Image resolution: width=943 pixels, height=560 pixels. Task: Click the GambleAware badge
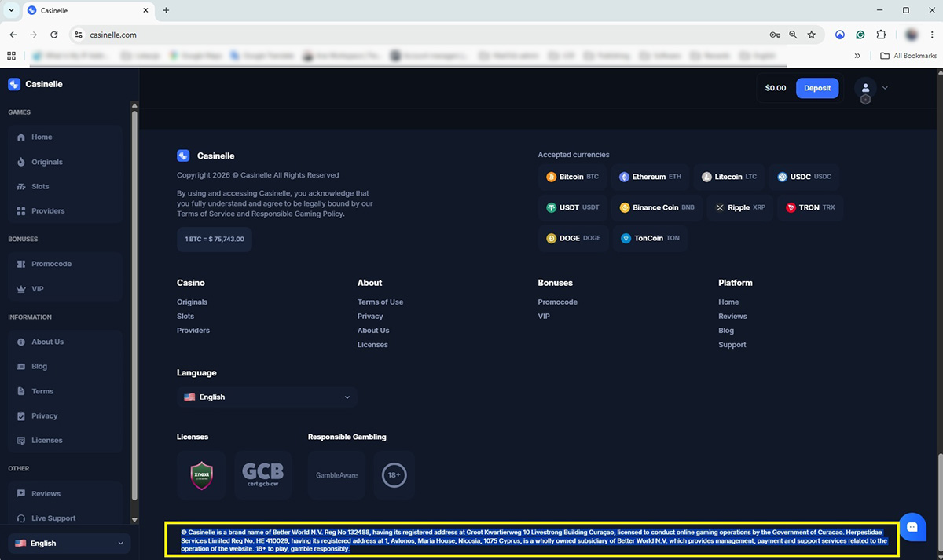[x=336, y=475]
